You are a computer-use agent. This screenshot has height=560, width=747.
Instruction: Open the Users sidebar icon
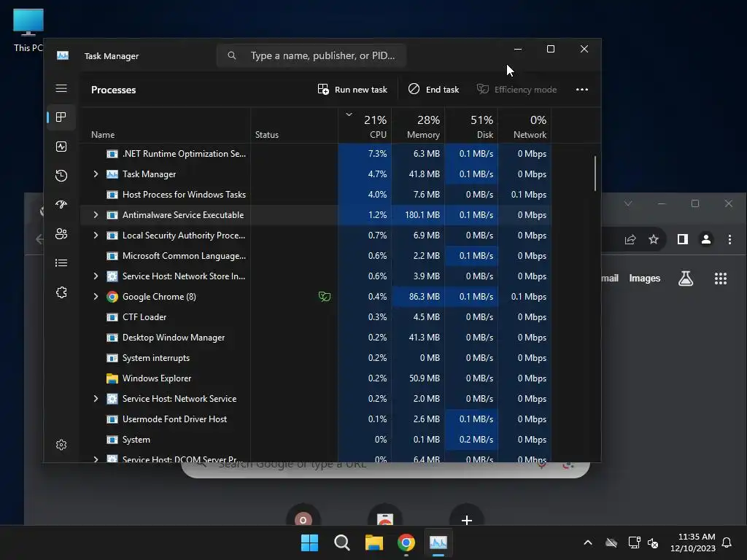click(x=61, y=234)
